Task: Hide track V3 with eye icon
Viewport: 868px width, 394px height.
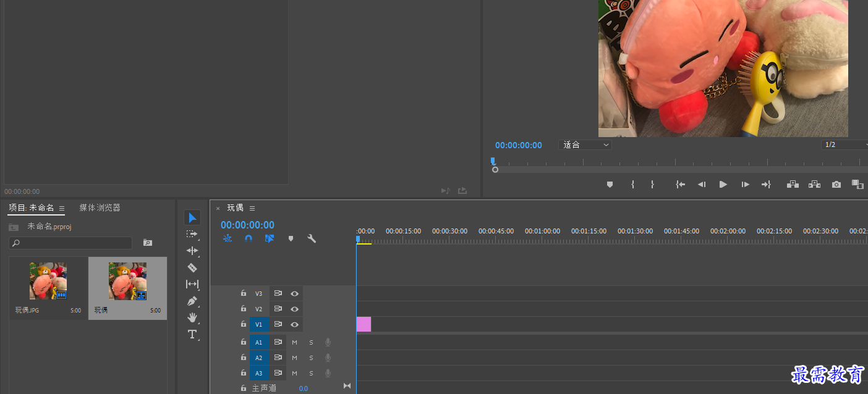Action: coord(295,293)
